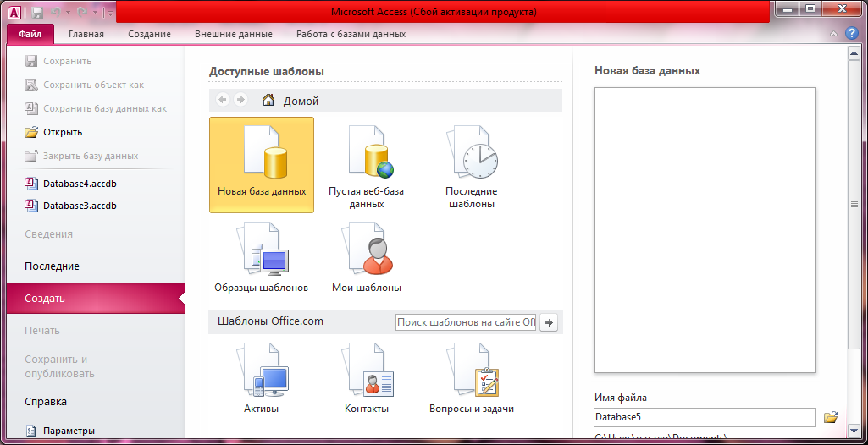Click the Undo icon in quick access toolbar

point(56,12)
